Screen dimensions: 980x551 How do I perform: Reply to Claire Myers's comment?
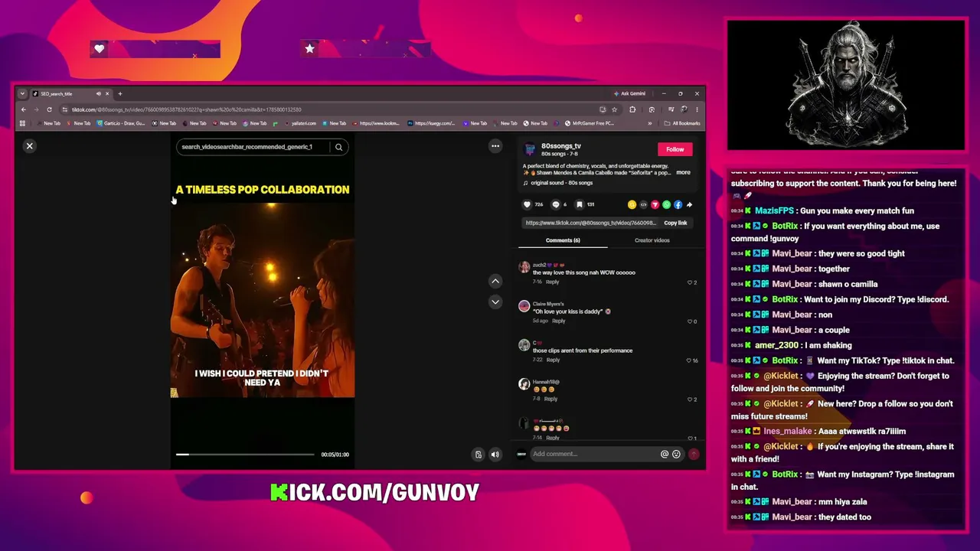coord(558,321)
